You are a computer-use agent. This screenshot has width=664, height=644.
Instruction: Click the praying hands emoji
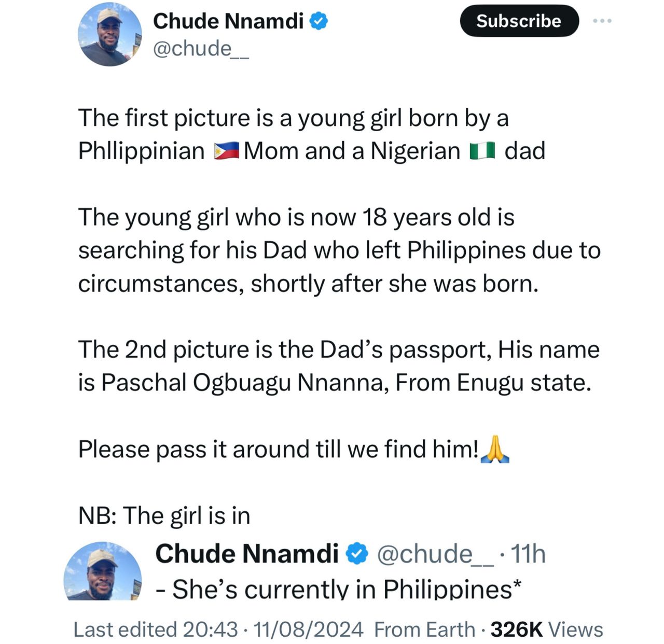(495, 449)
